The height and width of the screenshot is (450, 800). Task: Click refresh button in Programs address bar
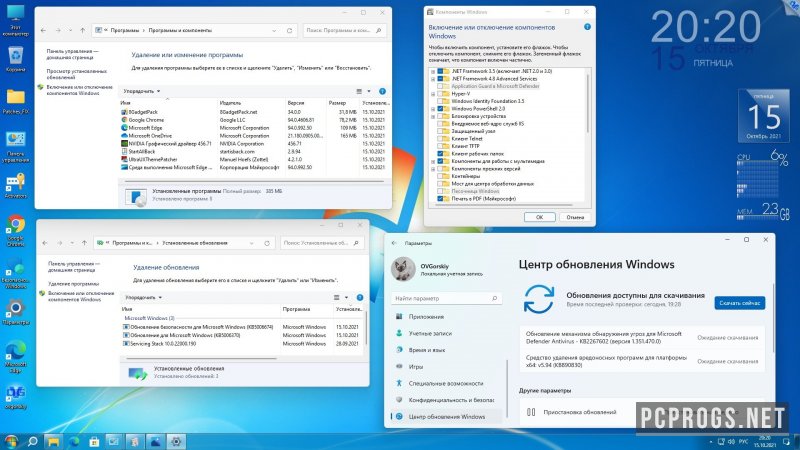tap(289, 31)
